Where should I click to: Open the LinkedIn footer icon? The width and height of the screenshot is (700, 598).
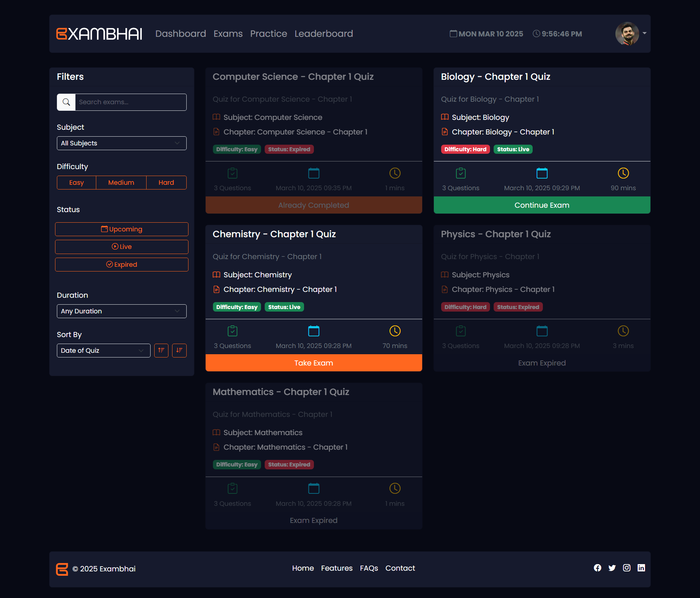[641, 568]
